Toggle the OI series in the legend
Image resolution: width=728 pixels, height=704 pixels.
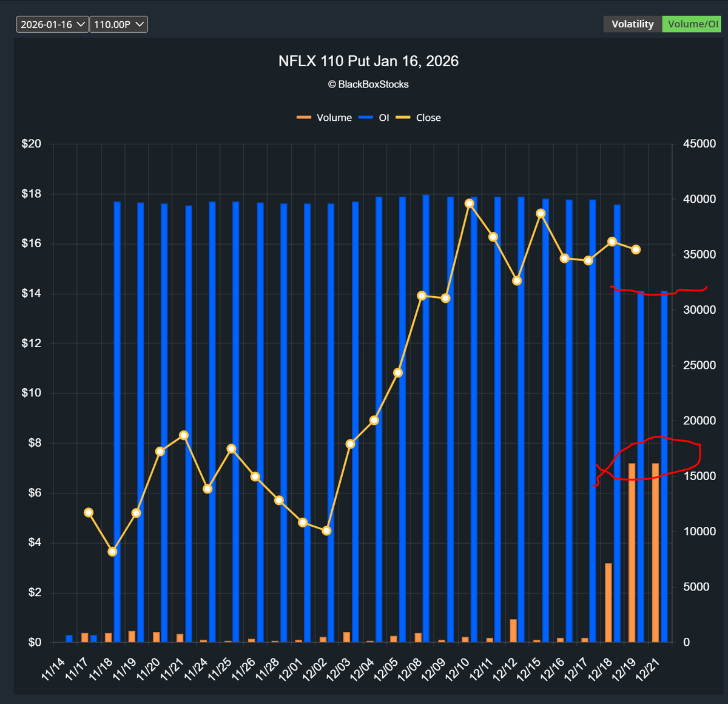[374, 118]
